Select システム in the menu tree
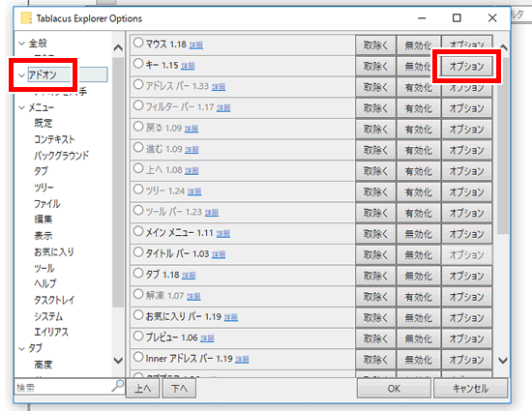The height and width of the screenshot is (411, 532). pyautogui.click(x=48, y=316)
